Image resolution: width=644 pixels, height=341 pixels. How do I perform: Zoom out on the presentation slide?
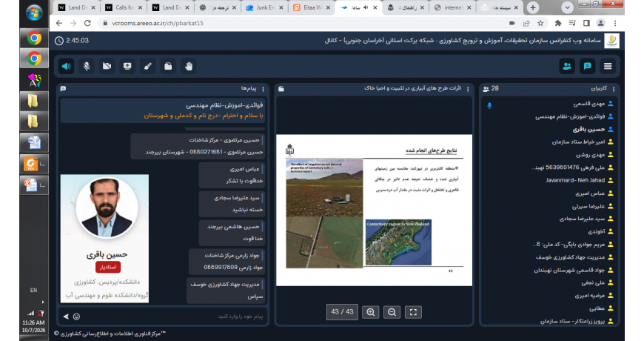pos(392,312)
